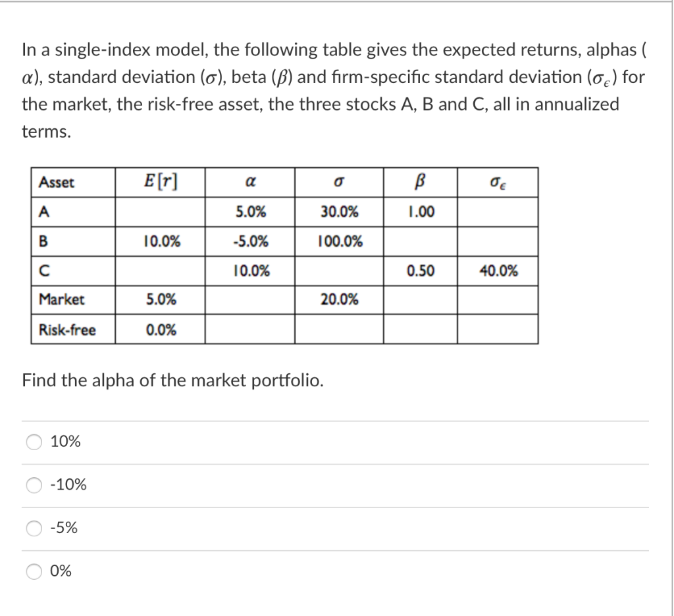
Task: Click the 20.0% market sigma cell
Action: (338, 300)
